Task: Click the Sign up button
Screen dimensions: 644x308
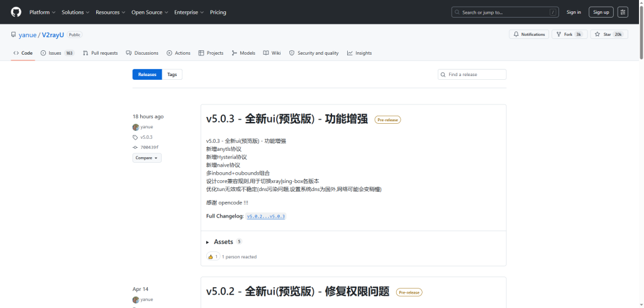Action: pos(601,13)
